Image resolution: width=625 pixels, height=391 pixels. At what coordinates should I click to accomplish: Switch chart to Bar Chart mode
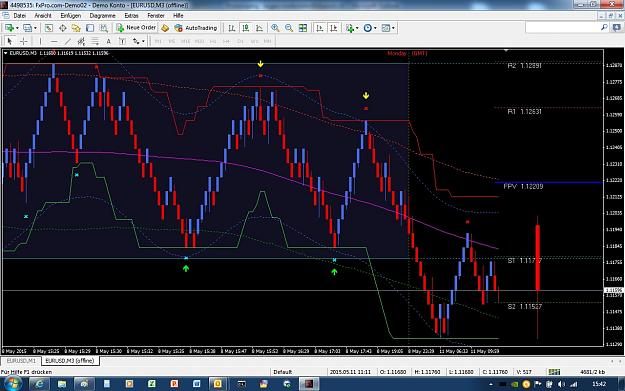(x=232, y=28)
